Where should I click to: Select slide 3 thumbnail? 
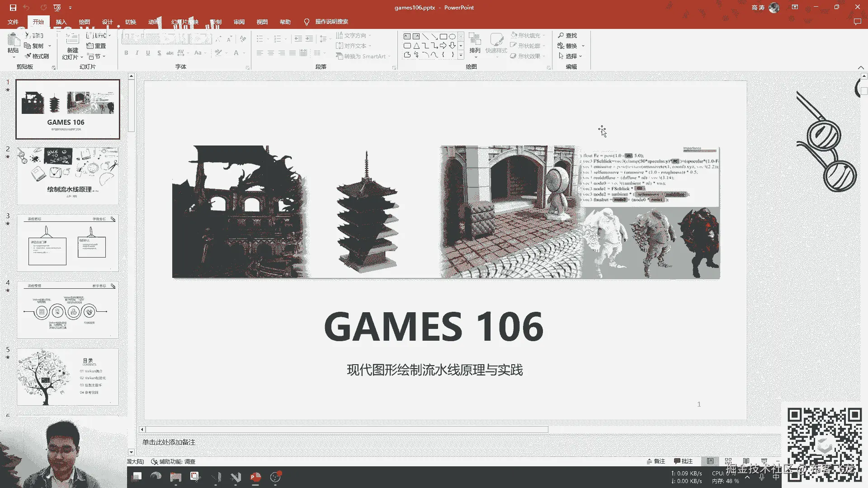click(68, 243)
